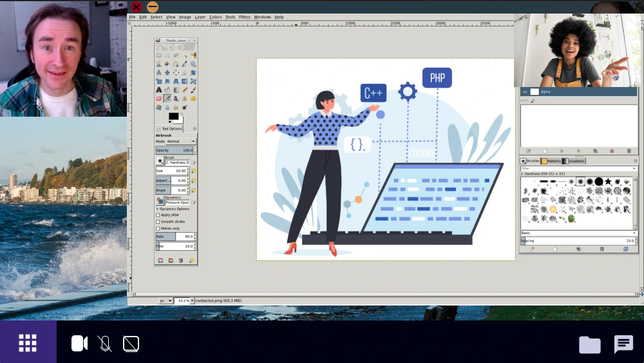644x363 pixels.
Task: Click the lower layer down arrow
Action: 578,151
